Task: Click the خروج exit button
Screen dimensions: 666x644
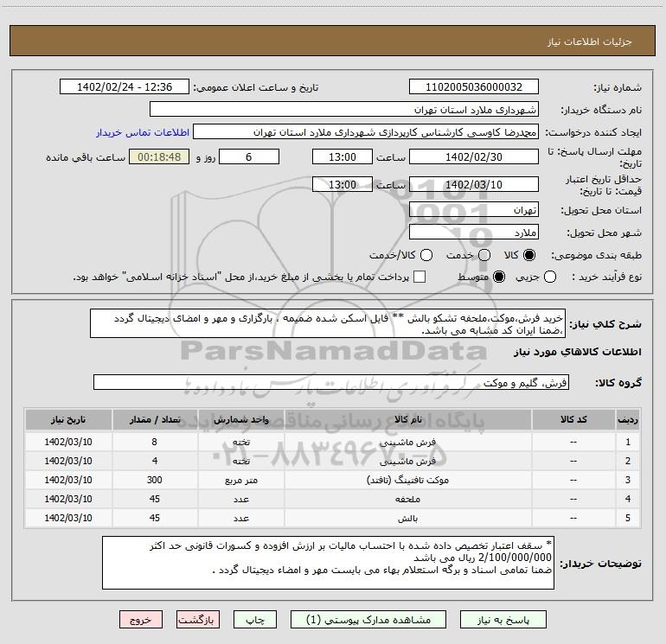Action: click(x=141, y=620)
